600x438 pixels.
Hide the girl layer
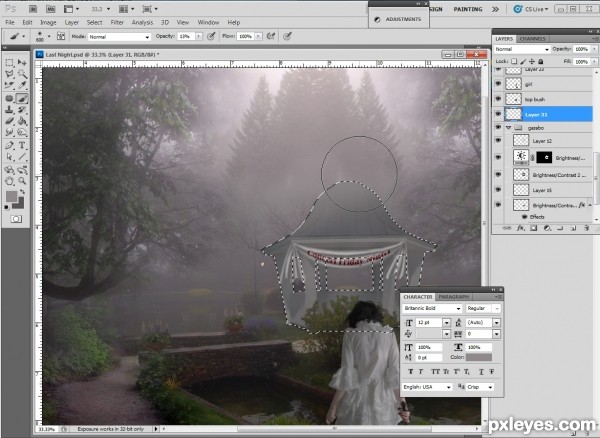pyautogui.click(x=498, y=84)
